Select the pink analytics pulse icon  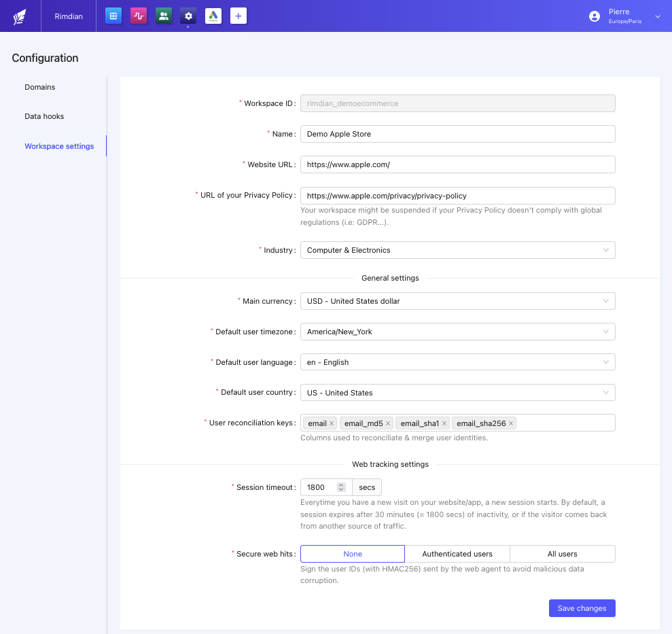[x=138, y=16]
